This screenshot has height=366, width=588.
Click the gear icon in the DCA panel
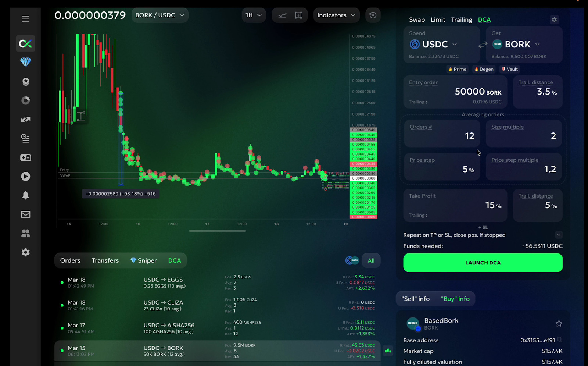point(554,20)
